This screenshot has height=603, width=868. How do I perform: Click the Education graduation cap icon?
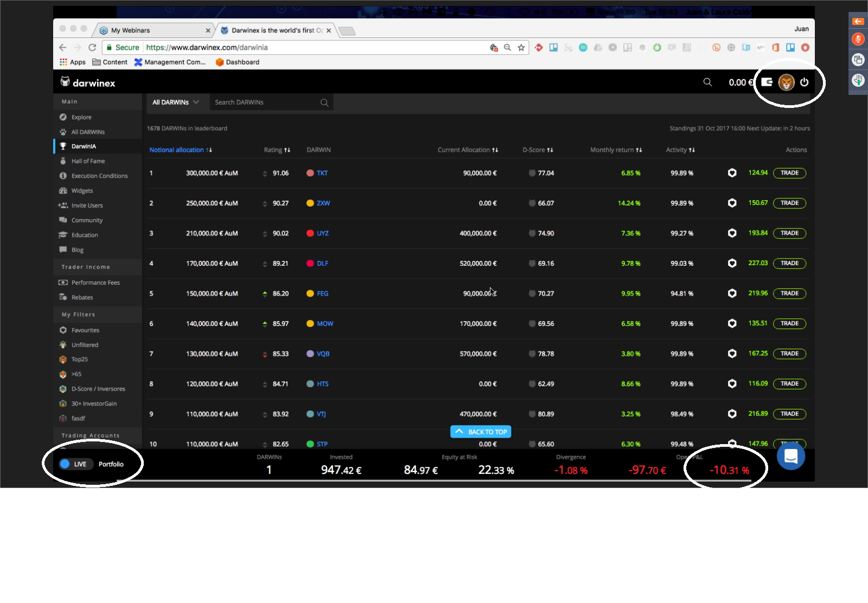pyautogui.click(x=63, y=235)
